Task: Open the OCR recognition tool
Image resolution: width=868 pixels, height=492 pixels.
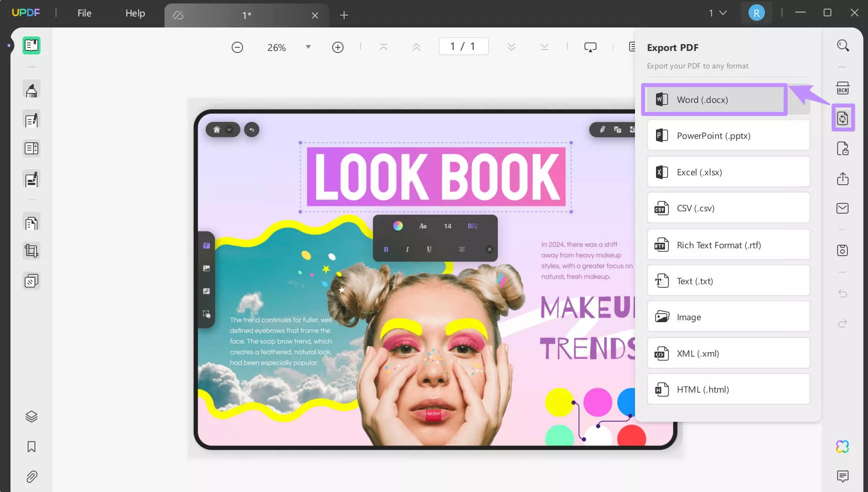Action: (842, 88)
